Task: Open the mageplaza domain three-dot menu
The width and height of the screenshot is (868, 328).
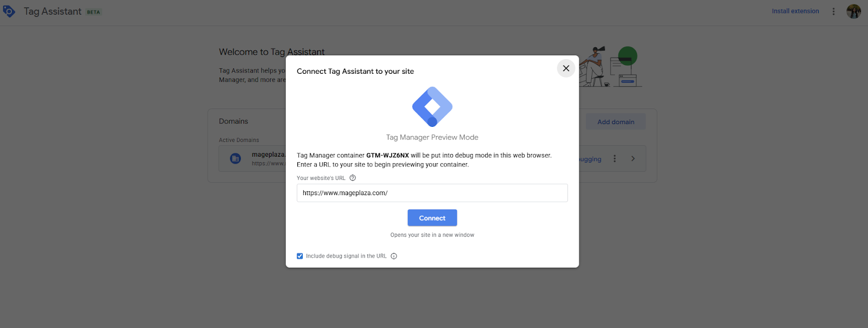Action: coord(615,158)
